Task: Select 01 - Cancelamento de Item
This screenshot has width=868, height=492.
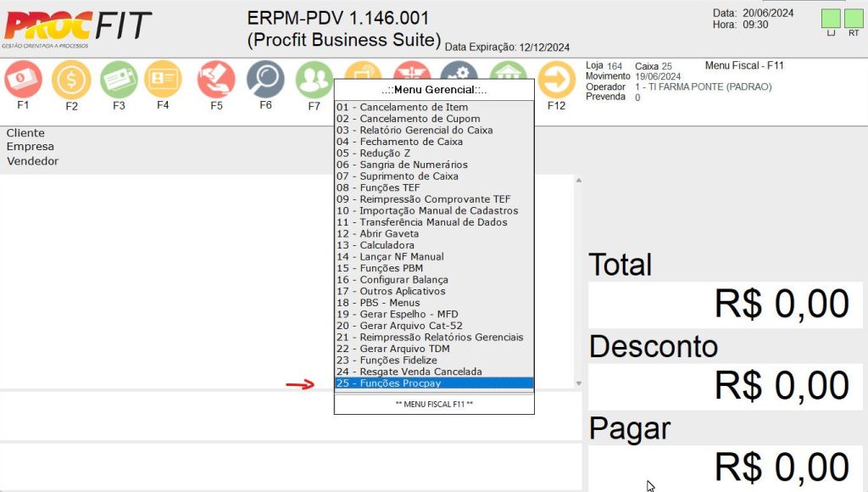Action: pos(434,107)
